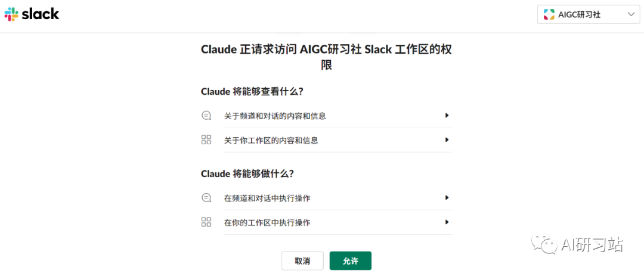Click the AIGC研习社 workspace avatar icon
The width and height of the screenshot is (644, 273).
(x=549, y=14)
